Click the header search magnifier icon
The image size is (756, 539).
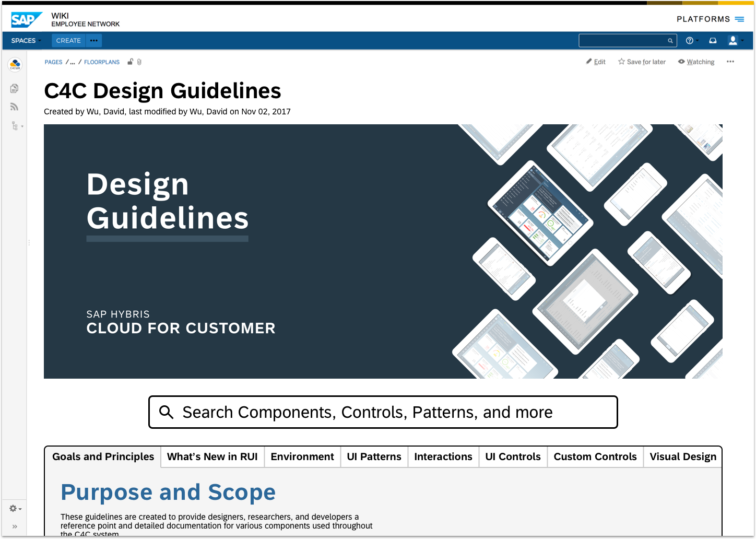click(x=670, y=41)
